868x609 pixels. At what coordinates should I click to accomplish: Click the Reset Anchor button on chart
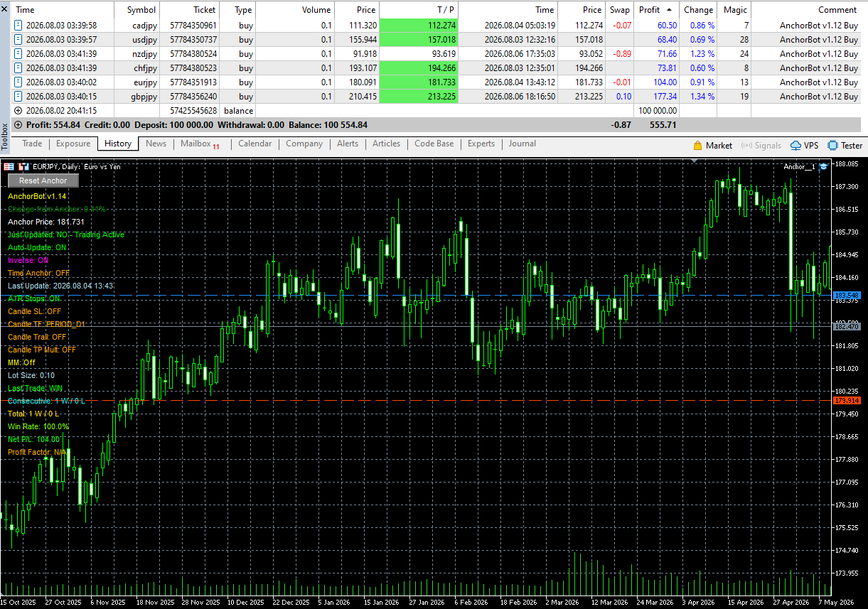click(x=43, y=180)
